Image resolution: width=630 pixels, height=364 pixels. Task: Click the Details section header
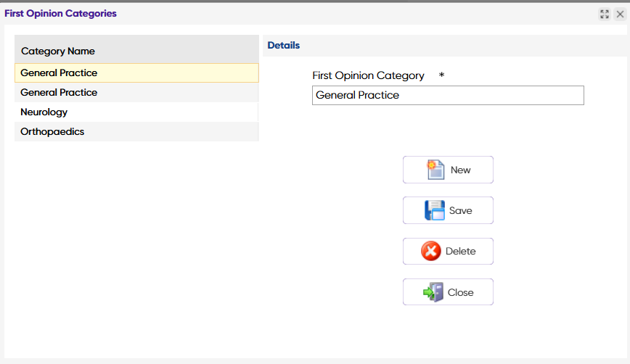284,46
